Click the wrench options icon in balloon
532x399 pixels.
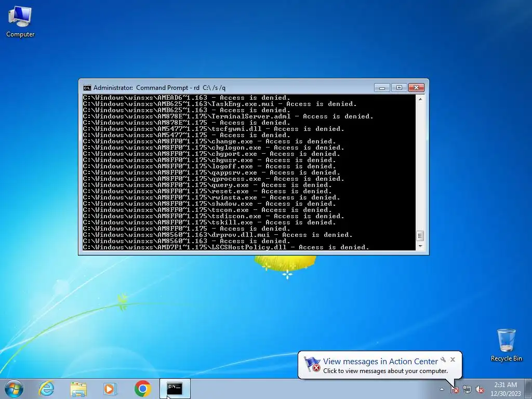click(443, 360)
